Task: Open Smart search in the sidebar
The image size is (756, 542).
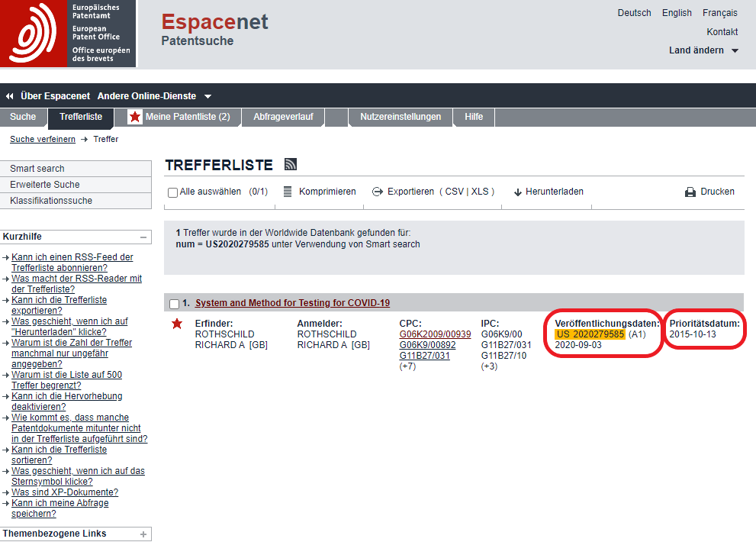Action: click(76, 169)
